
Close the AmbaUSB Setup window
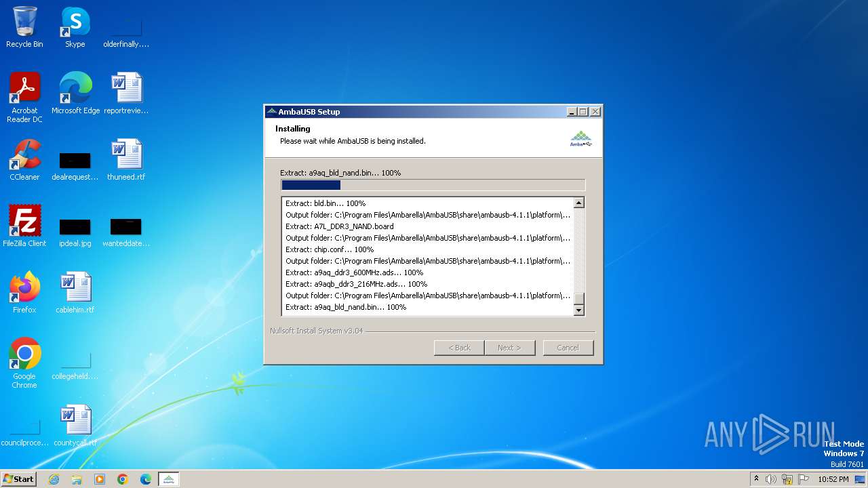pyautogui.click(x=595, y=112)
